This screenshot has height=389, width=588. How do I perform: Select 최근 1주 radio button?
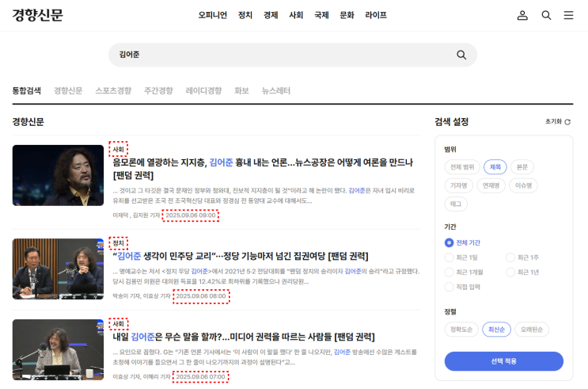[510, 257]
